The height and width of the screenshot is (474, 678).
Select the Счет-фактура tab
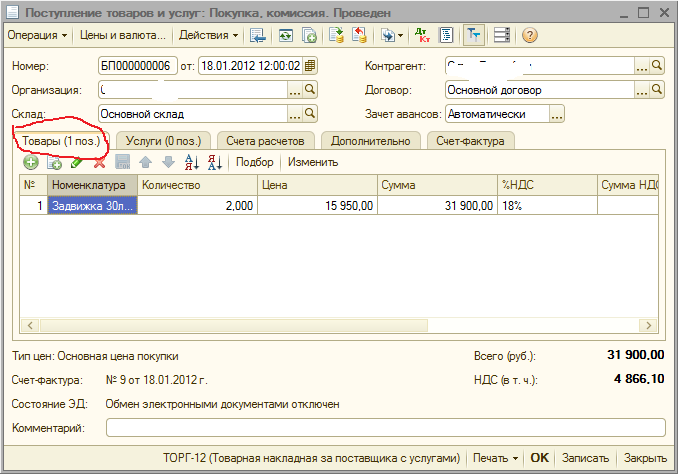click(x=472, y=140)
